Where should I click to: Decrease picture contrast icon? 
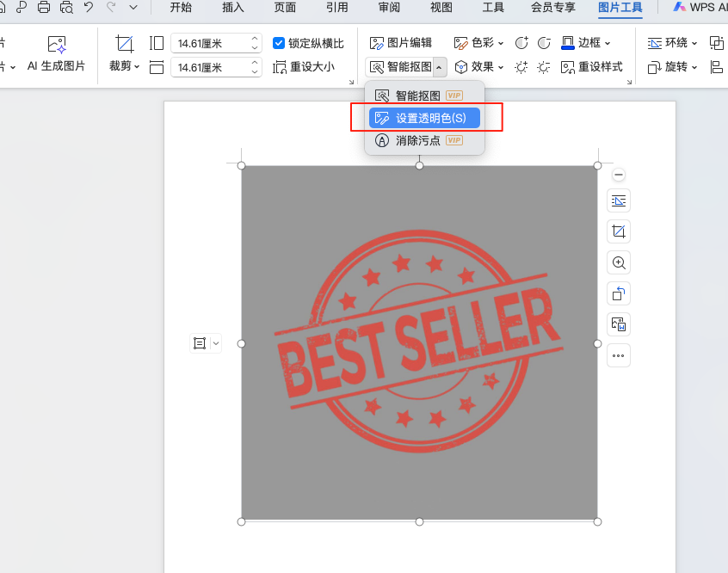tap(544, 43)
